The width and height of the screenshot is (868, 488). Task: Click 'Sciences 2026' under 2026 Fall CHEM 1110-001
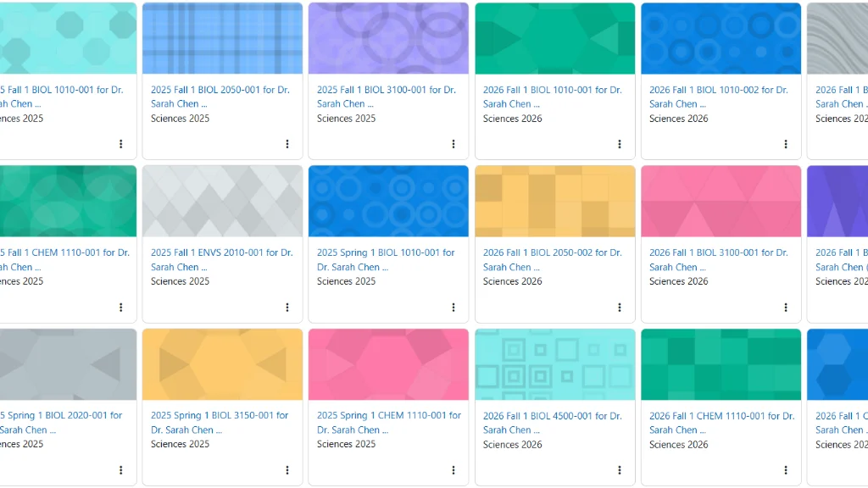coord(678,444)
